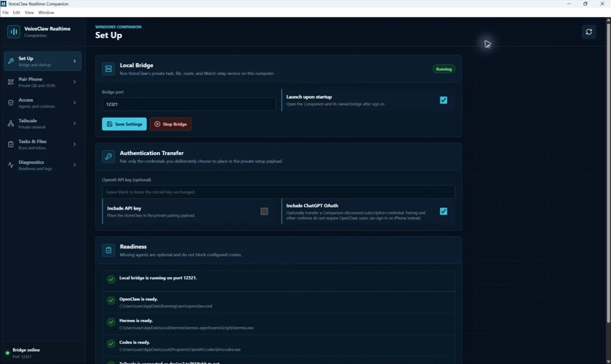
Task: Go to the Pair Phone section
Action: (x=43, y=82)
